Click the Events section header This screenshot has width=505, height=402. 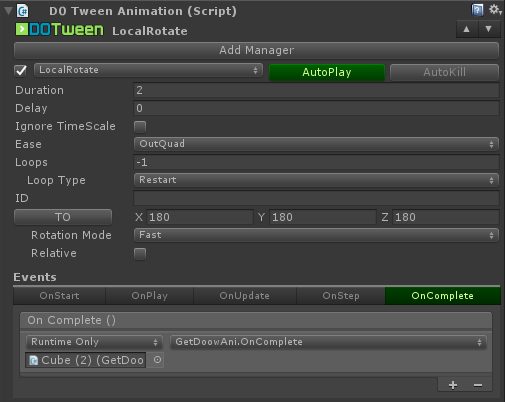[x=35, y=277]
